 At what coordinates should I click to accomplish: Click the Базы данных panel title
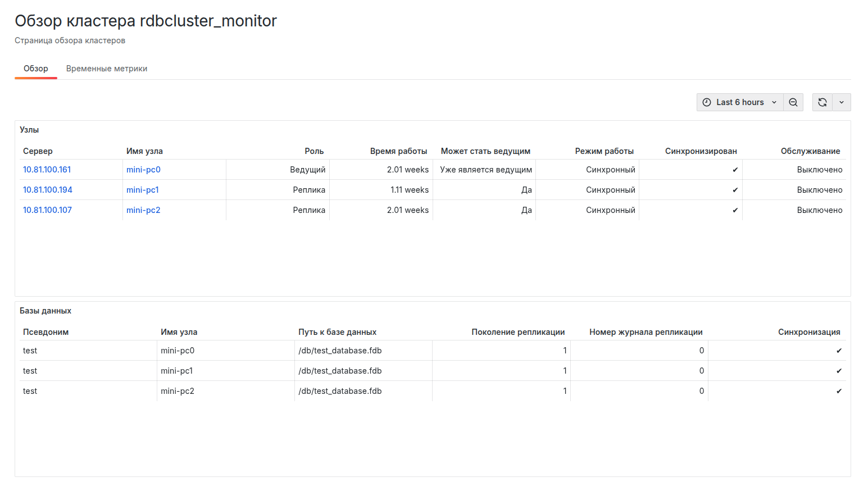pyautogui.click(x=46, y=311)
